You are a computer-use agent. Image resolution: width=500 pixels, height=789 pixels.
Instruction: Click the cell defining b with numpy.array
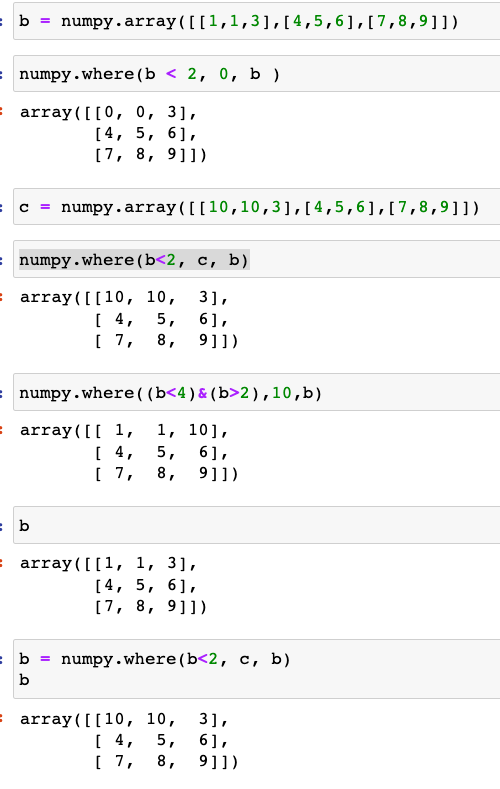pos(257,21)
